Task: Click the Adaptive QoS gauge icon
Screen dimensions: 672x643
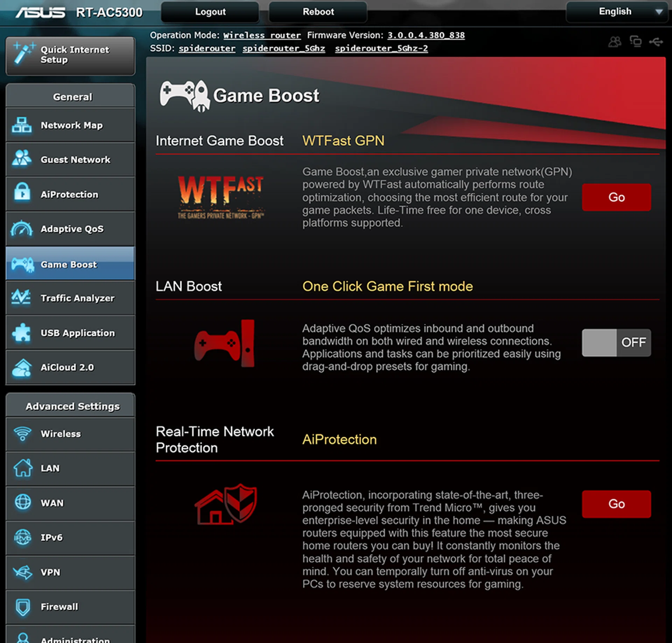Action: pyautogui.click(x=22, y=229)
